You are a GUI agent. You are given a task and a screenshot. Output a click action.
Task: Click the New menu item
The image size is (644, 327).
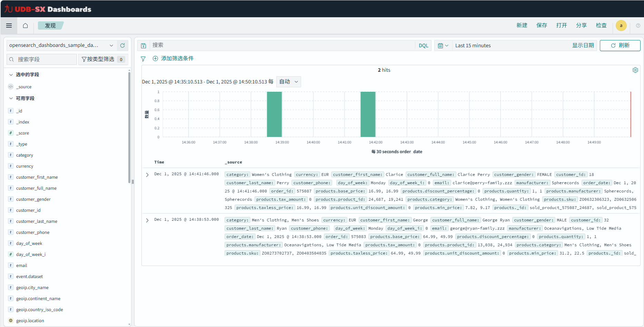tap(522, 26)
